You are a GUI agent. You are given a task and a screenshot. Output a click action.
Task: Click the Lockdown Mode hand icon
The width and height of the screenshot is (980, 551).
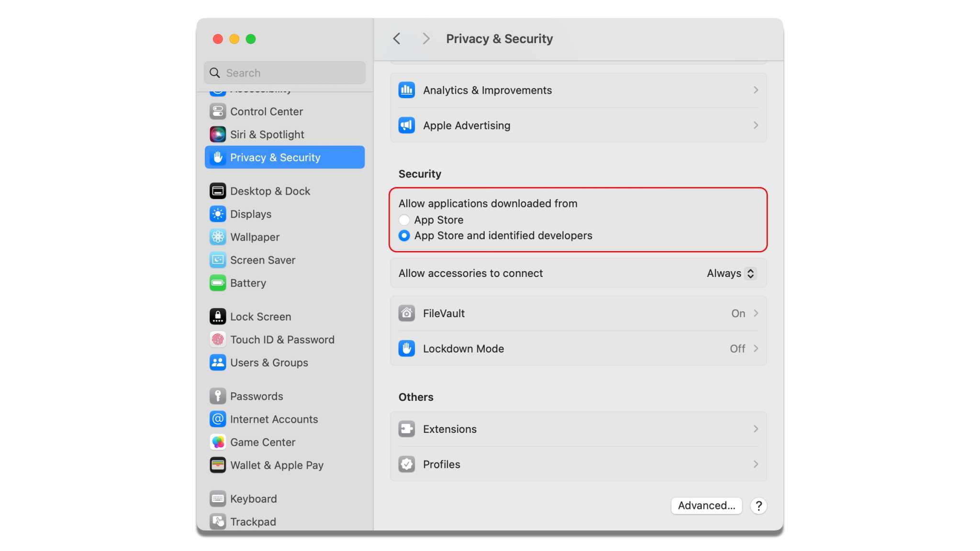pos(406,349)
